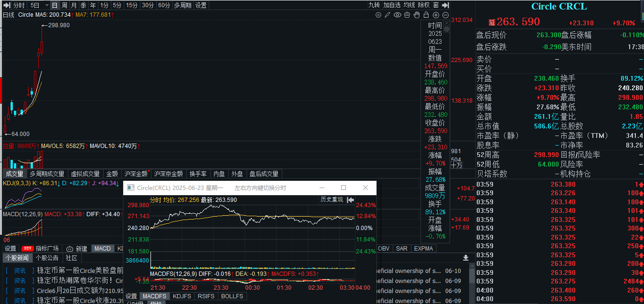
Task: Select the 年 yearly period
Action: (93, 5)
